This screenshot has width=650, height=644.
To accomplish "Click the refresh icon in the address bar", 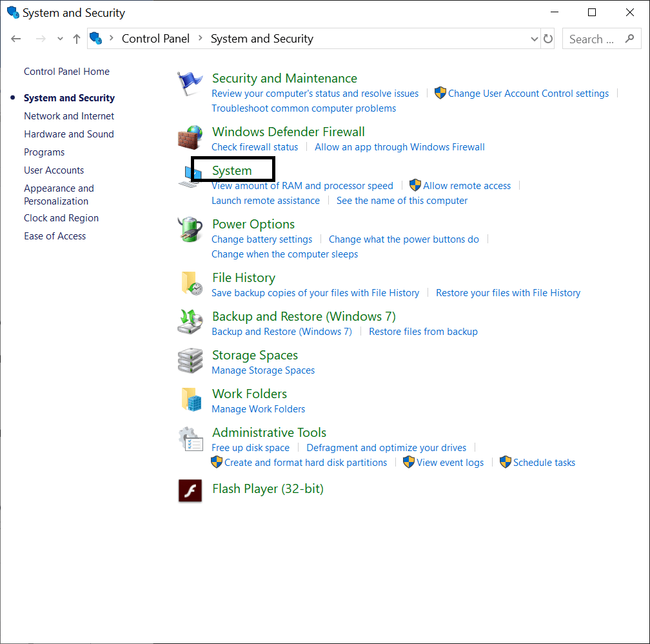I will [548, 39].
